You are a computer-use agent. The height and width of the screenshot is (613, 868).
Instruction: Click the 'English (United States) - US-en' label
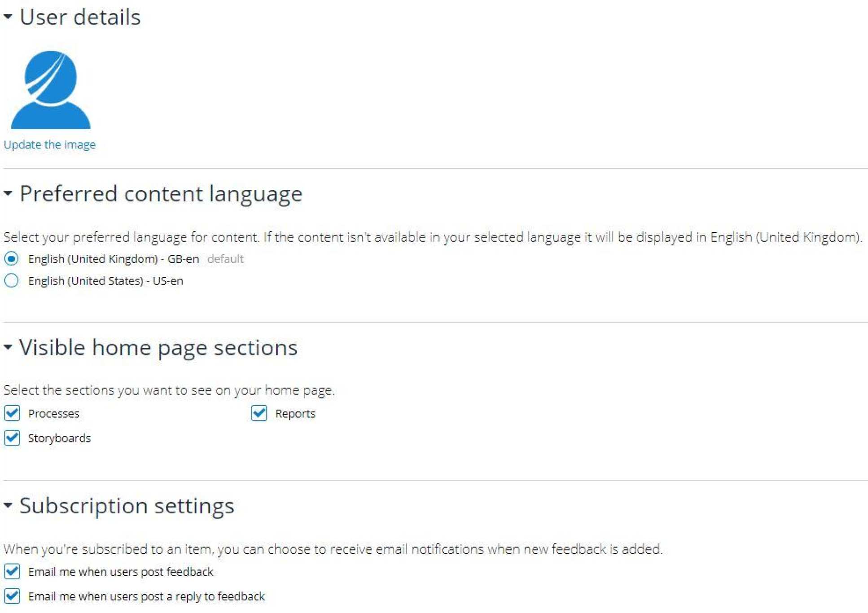click(x=105, y=281)
